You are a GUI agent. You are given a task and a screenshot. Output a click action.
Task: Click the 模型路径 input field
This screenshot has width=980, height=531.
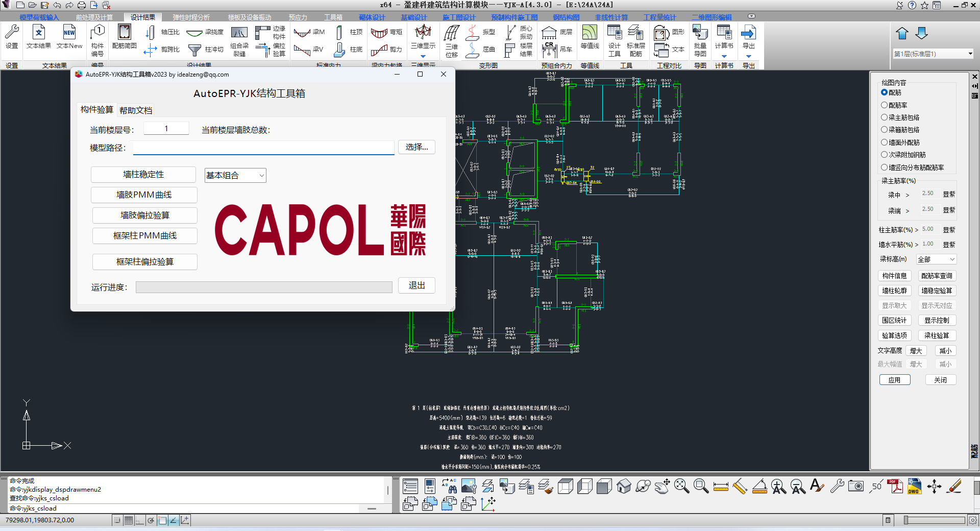[x=263, y=148]
